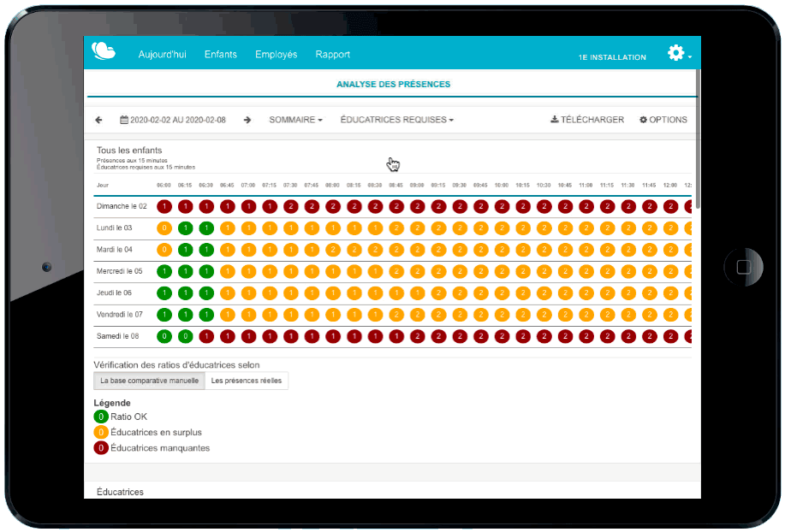The width and height of the screenshot is (785, 532).
Task: Click Mercredi le 05 green circle at 06:00
Action: 164,271
